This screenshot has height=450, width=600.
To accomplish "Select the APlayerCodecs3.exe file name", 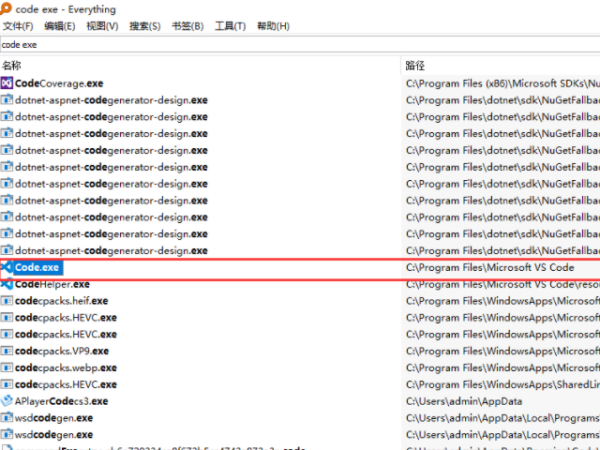I will [62, 401].
